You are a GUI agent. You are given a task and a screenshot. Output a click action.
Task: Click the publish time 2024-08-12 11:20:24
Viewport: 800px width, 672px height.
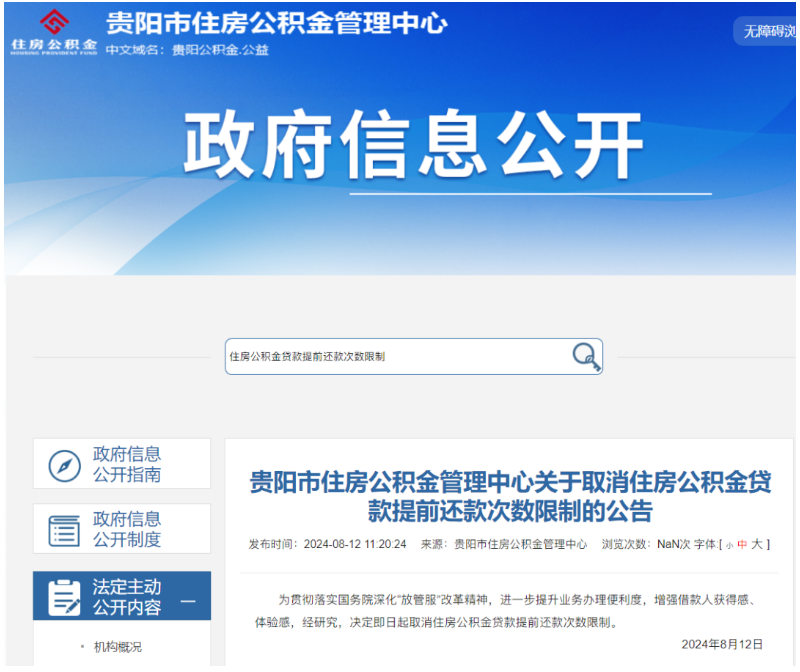[x=355, y=544]
